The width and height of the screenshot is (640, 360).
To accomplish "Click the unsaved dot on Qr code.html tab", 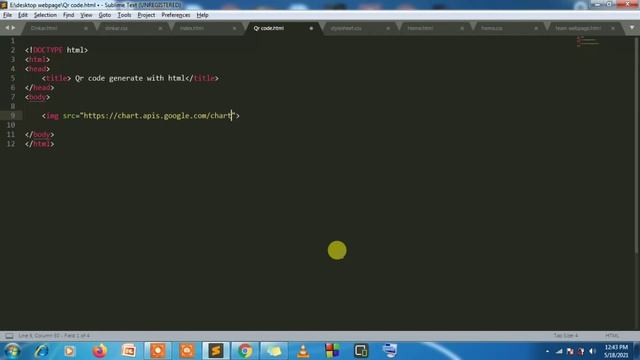I will click(311, 28).
